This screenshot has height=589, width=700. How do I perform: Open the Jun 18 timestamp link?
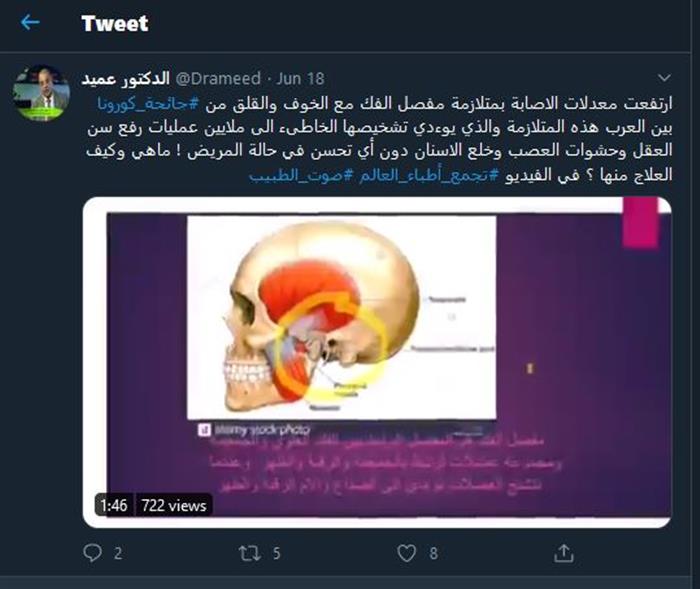click(300, 79)
